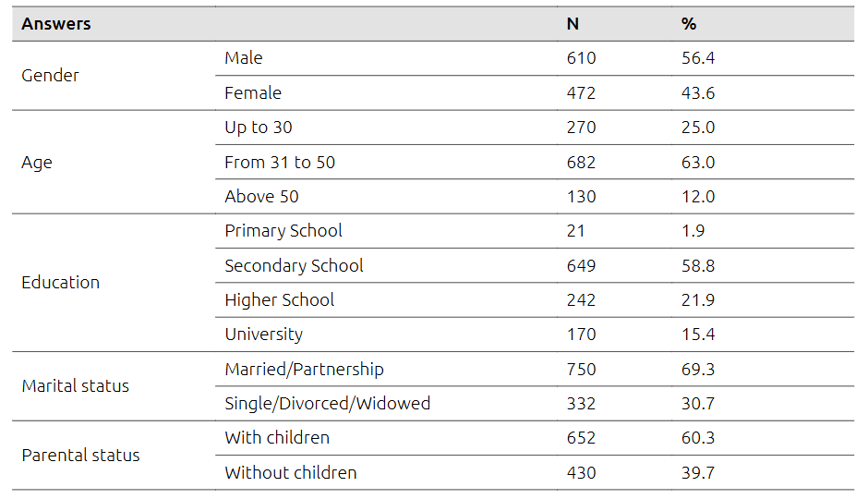Click the Secondary School cell
This screenshot has height=499, width=868.
294,266
